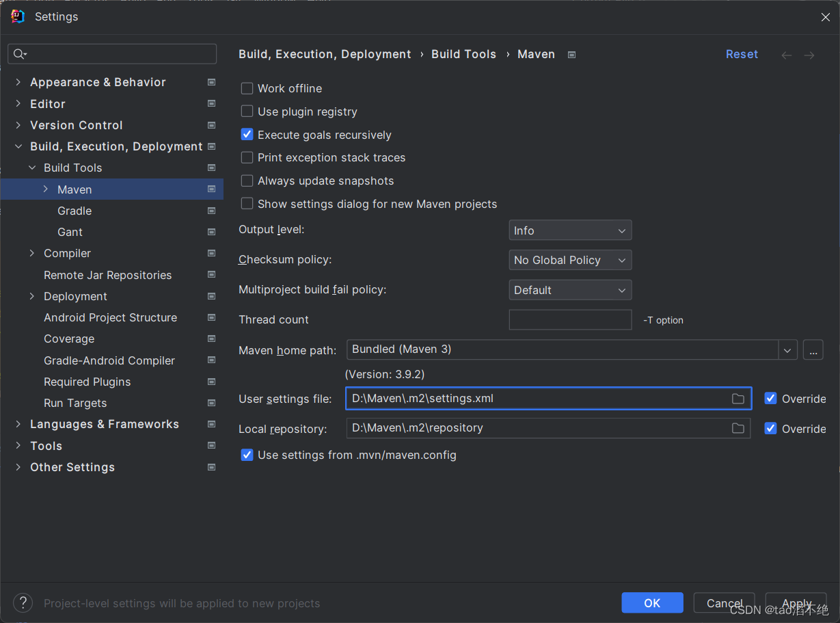Click the project-level icon beside Gant
The width and height of the screenshot is (840, 623).
point(211,232)
